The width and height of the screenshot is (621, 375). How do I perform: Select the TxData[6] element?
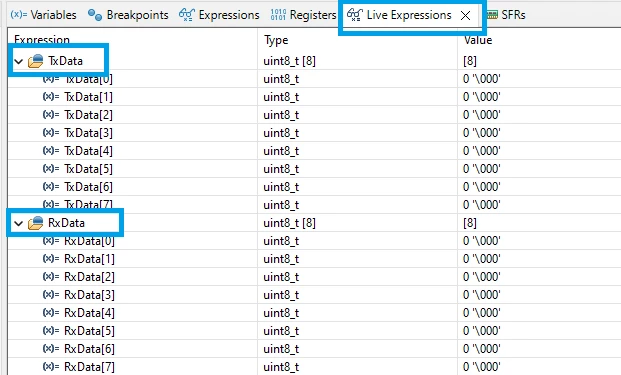(88, 187)
